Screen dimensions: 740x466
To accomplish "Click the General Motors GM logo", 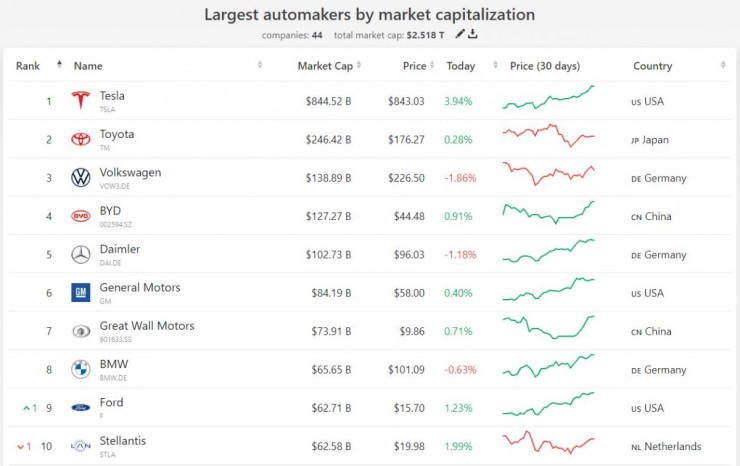I will click(80, 293).
